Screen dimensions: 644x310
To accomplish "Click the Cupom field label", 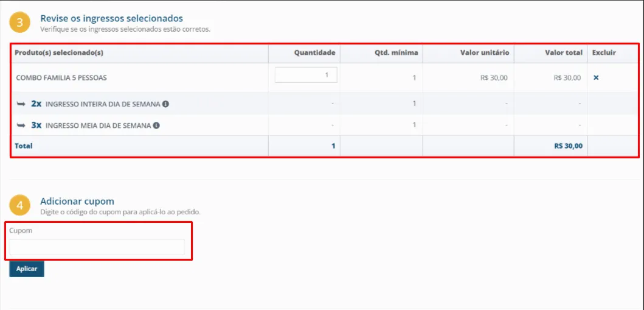I will coord(21,231).
